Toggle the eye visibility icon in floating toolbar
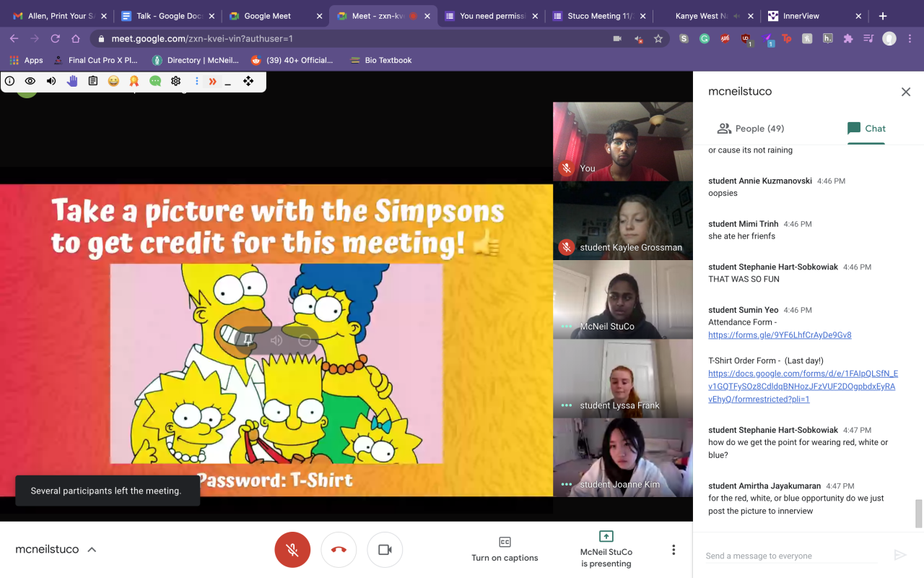The image size is (924, 578). pos(30,82)
